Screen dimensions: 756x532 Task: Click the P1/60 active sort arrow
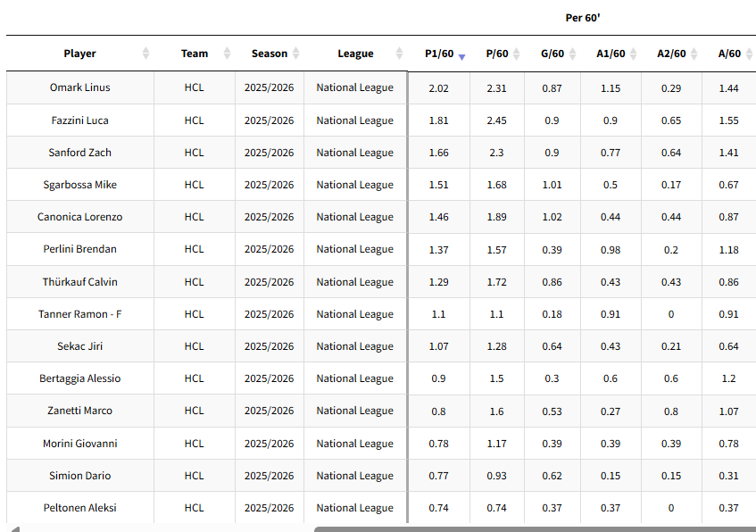[x=461, y=55]
